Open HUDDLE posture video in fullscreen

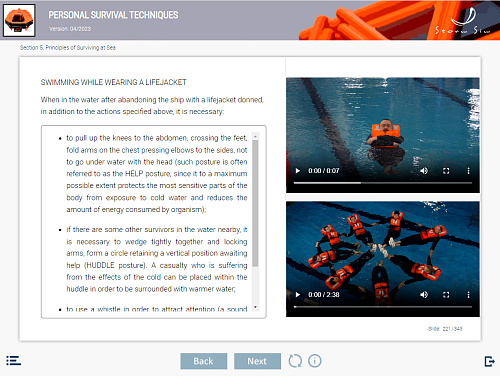446,295
